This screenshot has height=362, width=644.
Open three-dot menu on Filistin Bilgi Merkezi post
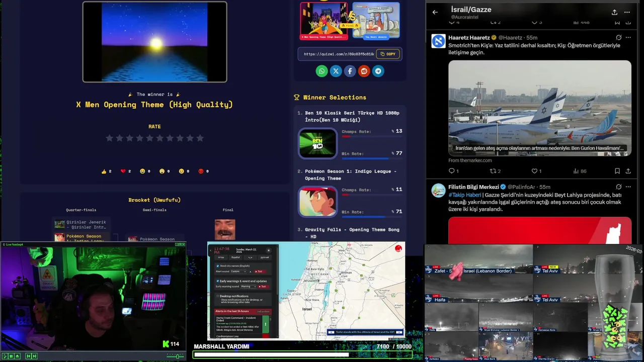pyautogui.click(x=628, y=187)
